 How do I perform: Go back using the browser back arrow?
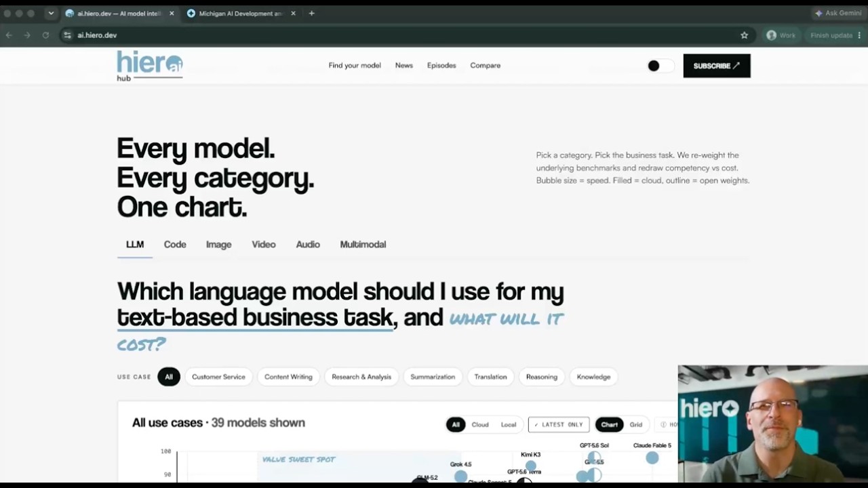point(9,35)
